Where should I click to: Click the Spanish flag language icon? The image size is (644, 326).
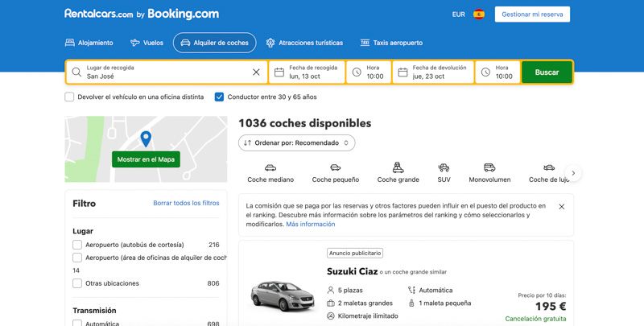tap(479, 14)
